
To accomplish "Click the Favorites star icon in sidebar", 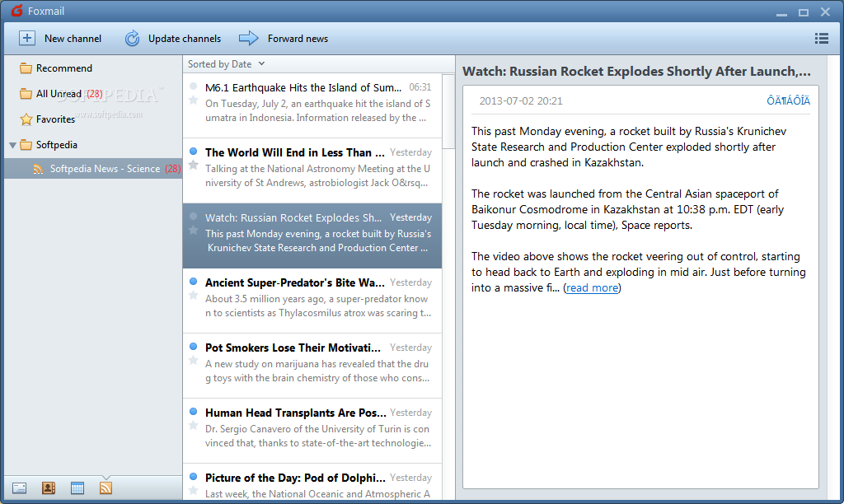I will point(26,119).
